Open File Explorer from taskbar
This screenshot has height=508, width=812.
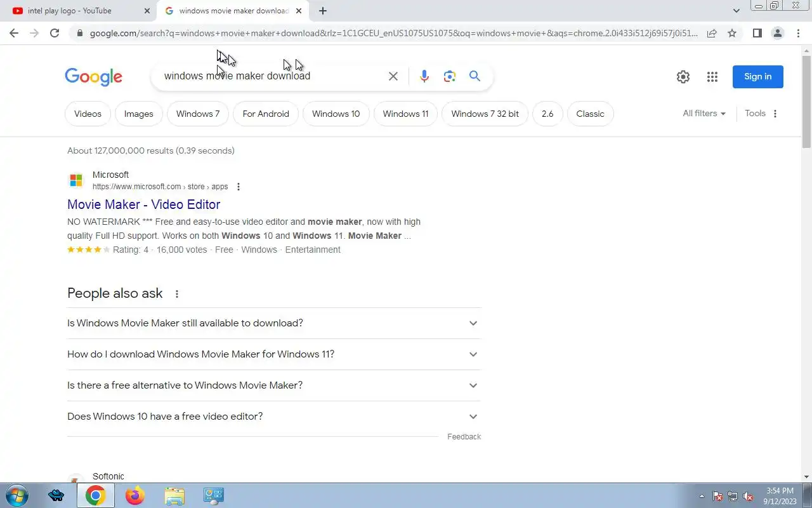(x=174, y=495)
